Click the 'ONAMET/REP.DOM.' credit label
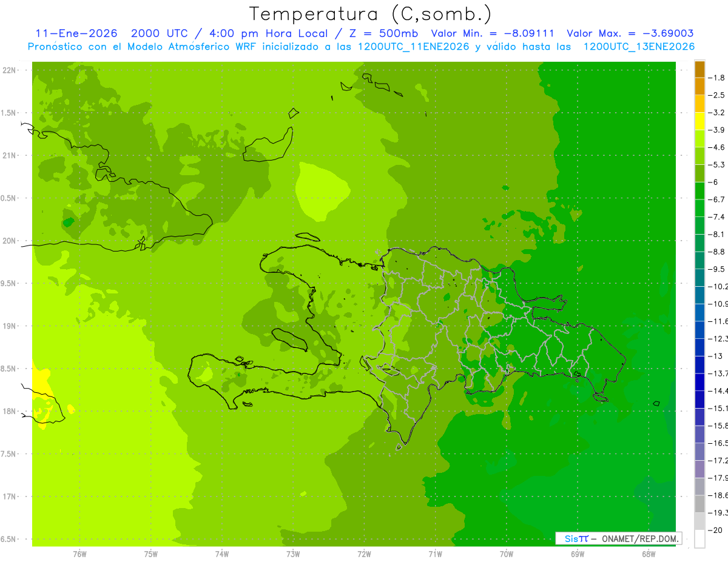The height and width of the screenshot is (562, 728). pos(639,538)
